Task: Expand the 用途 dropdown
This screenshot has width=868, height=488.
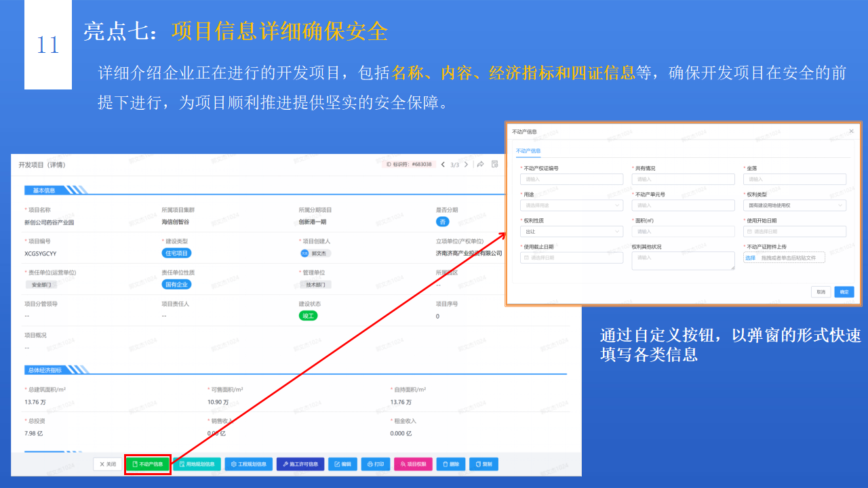Action: tap(572, 205)
